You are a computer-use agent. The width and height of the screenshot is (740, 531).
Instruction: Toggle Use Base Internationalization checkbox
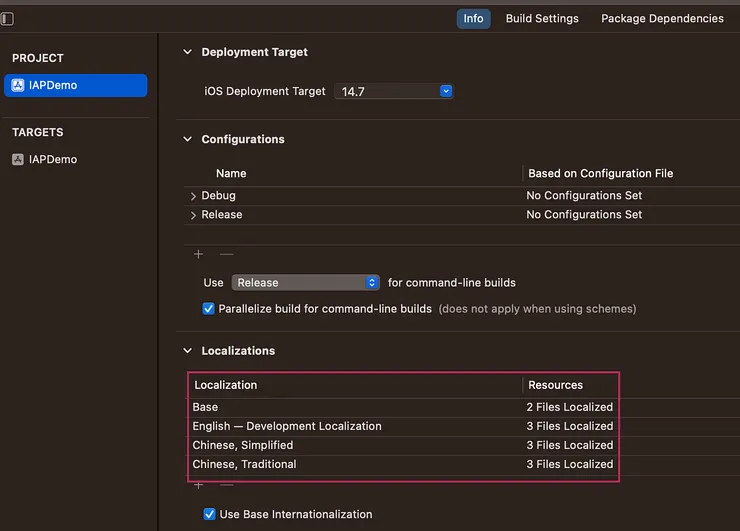[x=209, y=514]
